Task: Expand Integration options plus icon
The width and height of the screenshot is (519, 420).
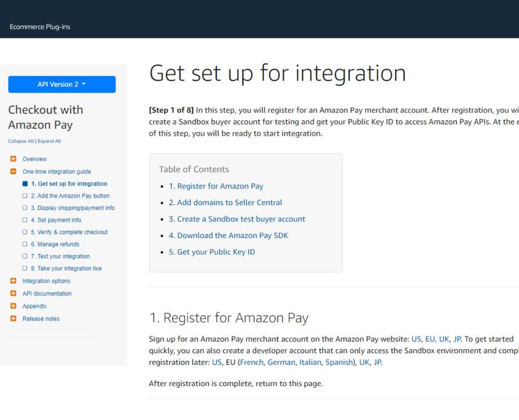Action: 13,281
